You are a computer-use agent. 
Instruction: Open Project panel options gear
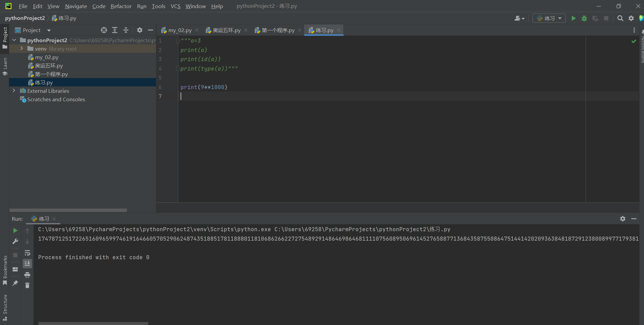pos(140,30)
